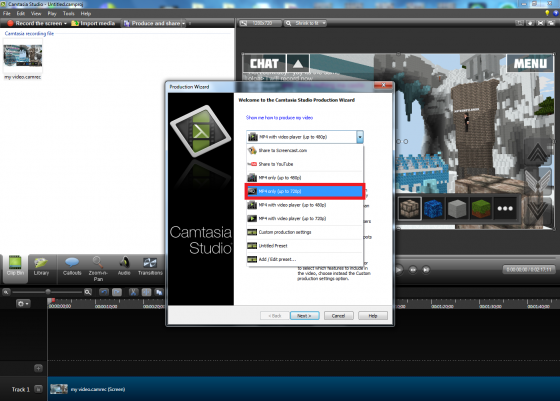Close the Production Wizard dialog
This screenshot has width=560, height=401.
383,85
